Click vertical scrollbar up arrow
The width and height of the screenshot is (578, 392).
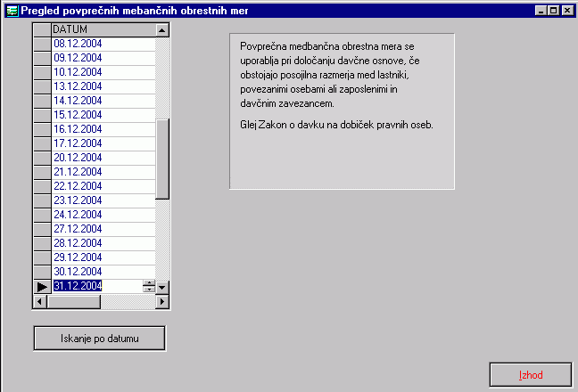161,29
